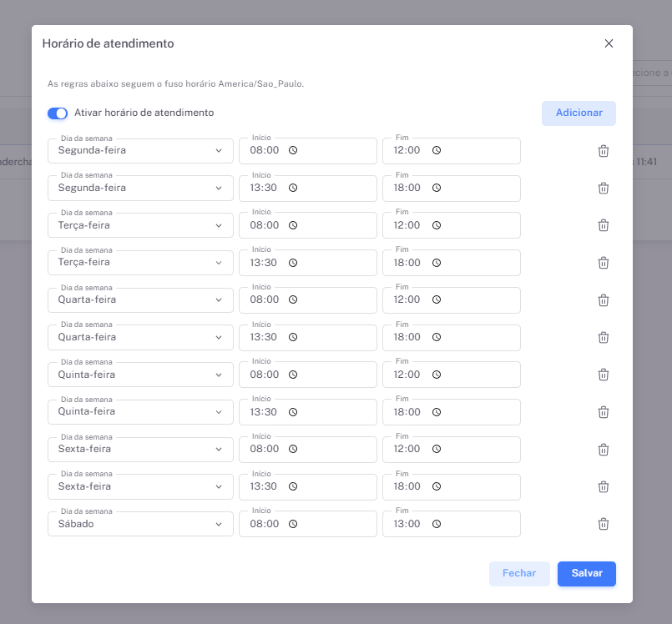Open the Início clock picker for Quarta-feira 13:30
The height and width of the screenshot is (624, 672).
(293, 337)
